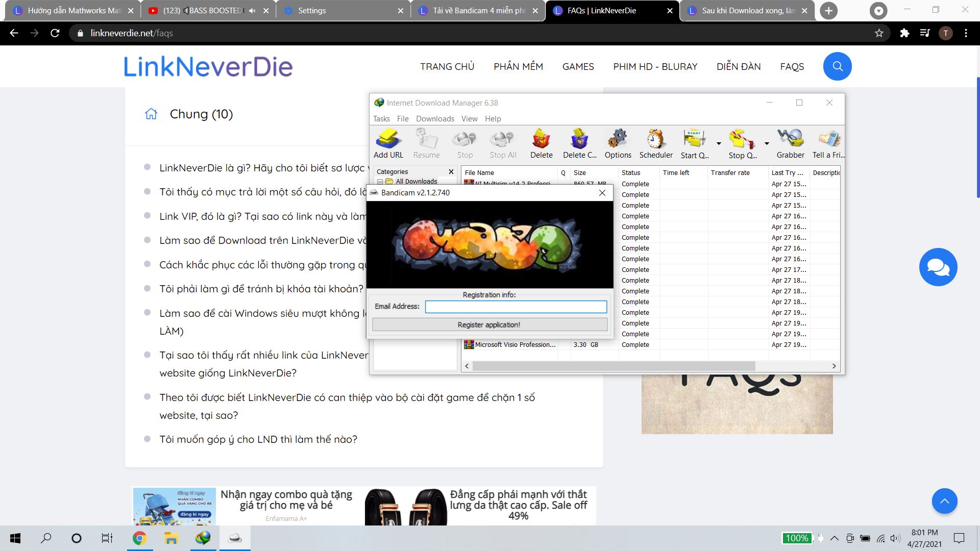Viewport: 980px width, 551px height.
Task: Collapse the All Downloads tree node
Action: (x=380, y=182)
